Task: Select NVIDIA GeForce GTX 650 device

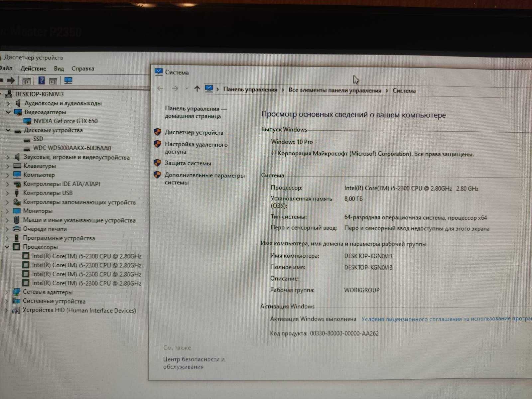Action: pyautogui.click(x=66, y=121)
